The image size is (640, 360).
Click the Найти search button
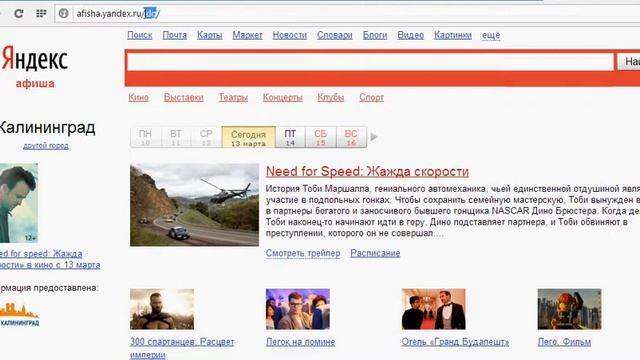tap(629, 62)
